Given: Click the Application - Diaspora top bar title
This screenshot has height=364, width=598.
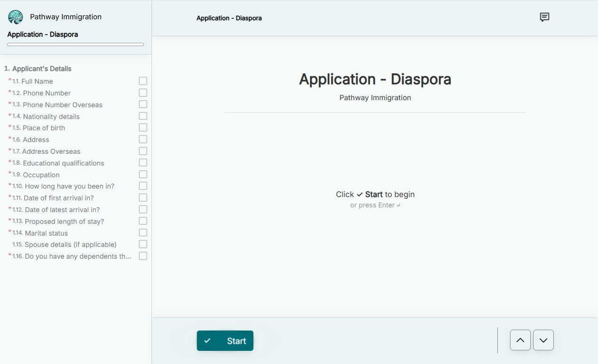Looking at the screenshot, I should tap(229, 18).
